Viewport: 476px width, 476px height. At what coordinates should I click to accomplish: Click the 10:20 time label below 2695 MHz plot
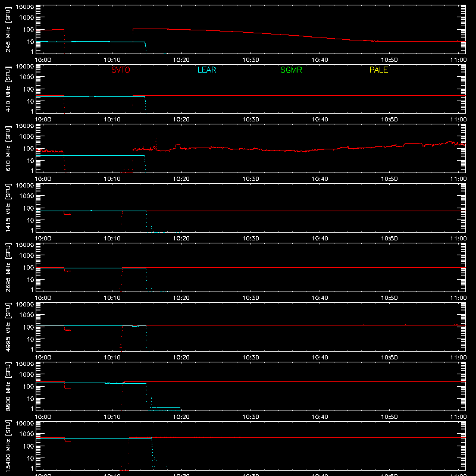[x=181, y=298]
